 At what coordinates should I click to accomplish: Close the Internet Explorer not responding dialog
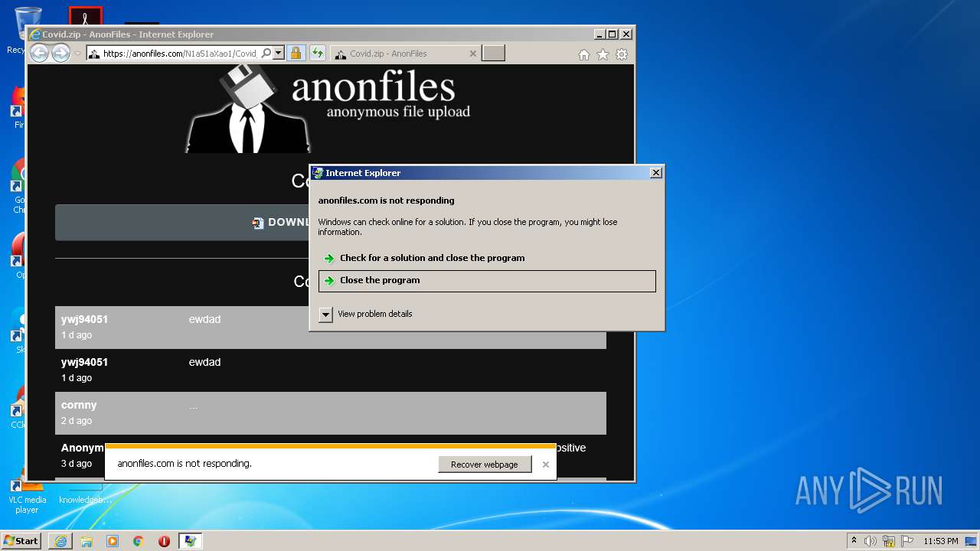coord(655,173)
